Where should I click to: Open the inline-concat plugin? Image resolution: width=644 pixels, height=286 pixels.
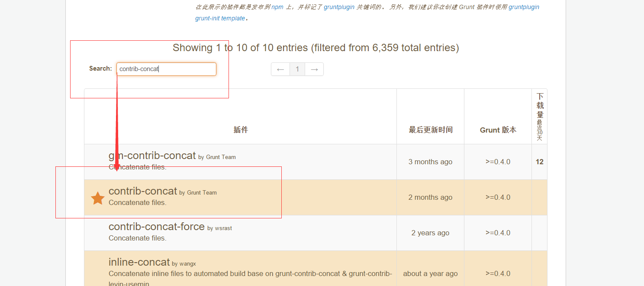[x=139, y=262]
